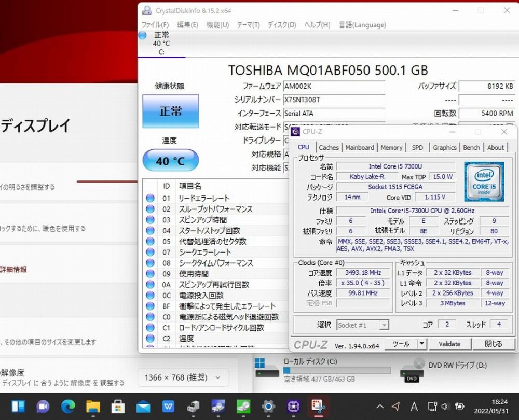Click the brightness slider track in Settings

(x=107, y=181)
